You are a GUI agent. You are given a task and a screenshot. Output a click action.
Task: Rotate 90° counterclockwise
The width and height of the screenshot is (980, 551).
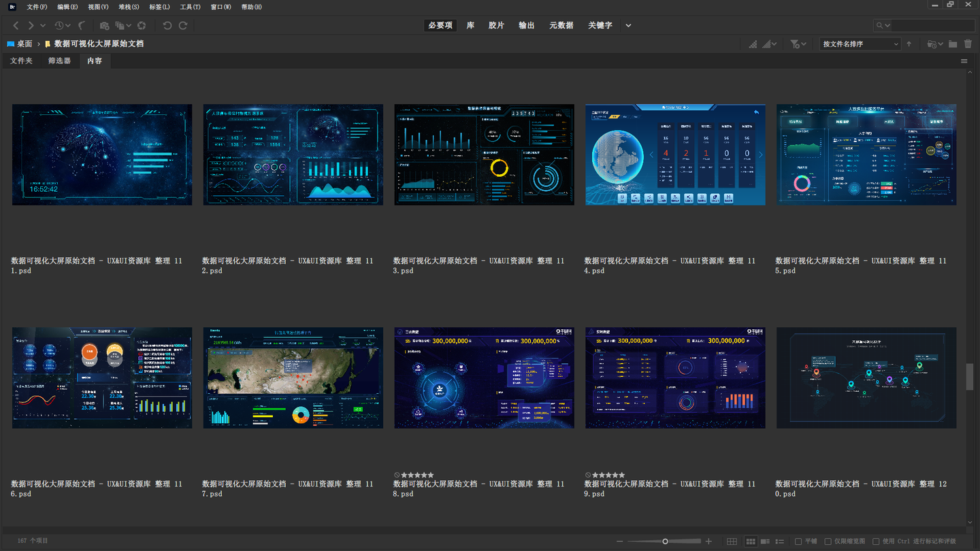pyautogui.click(x=167, y=26)
